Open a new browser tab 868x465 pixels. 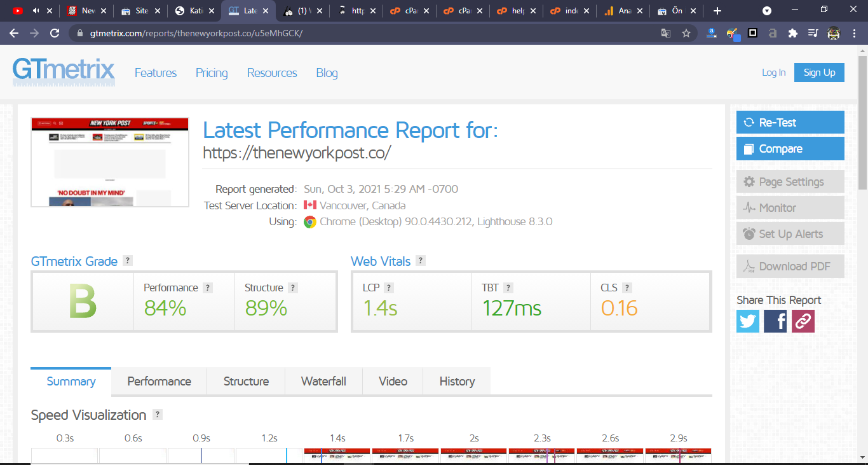coord(717,11)
